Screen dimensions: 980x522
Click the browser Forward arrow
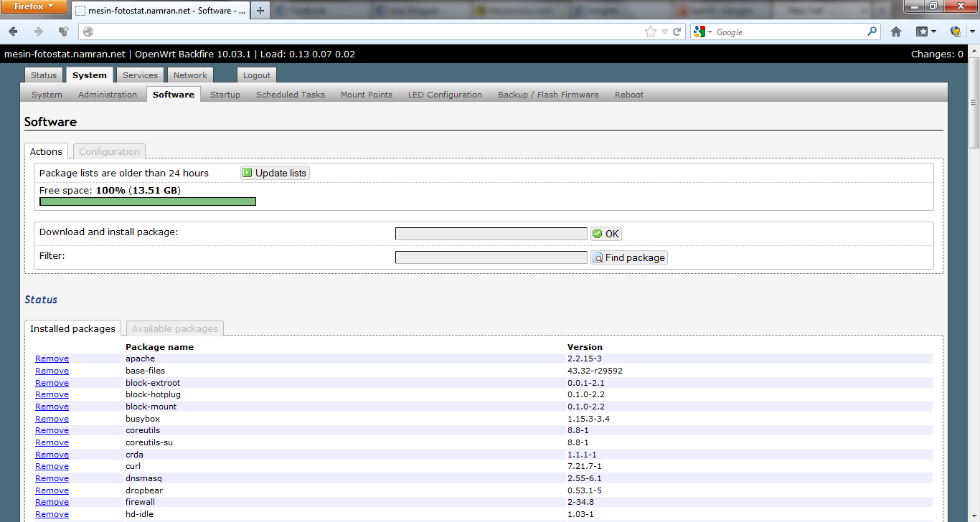39,32
